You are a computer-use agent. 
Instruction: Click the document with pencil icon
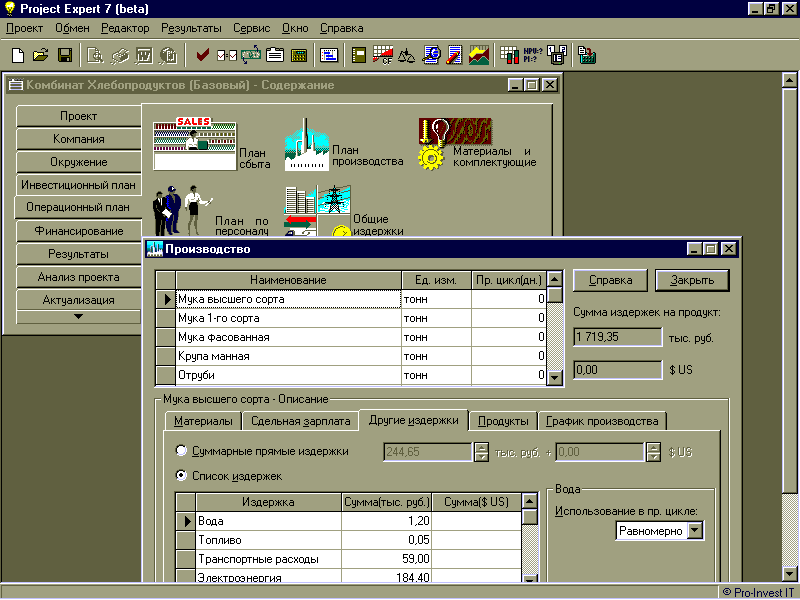coord(454,55)
